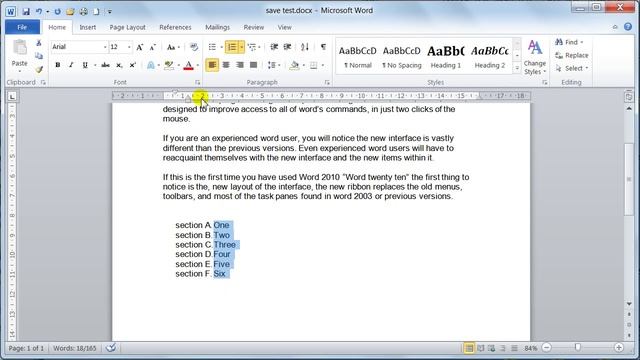This screenshot has width=640, height=360.
Task: Toggle Align Text Left
Action: click(x=212, y=65)
